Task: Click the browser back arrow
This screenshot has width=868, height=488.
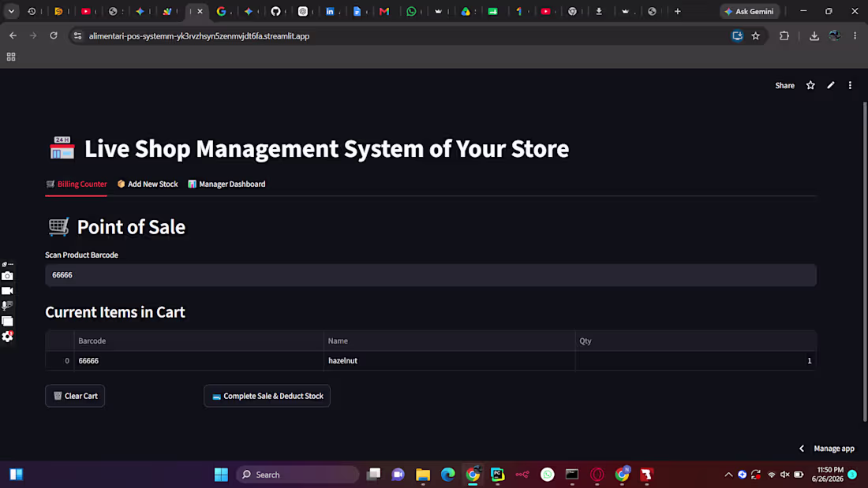Action: point(13,36)
